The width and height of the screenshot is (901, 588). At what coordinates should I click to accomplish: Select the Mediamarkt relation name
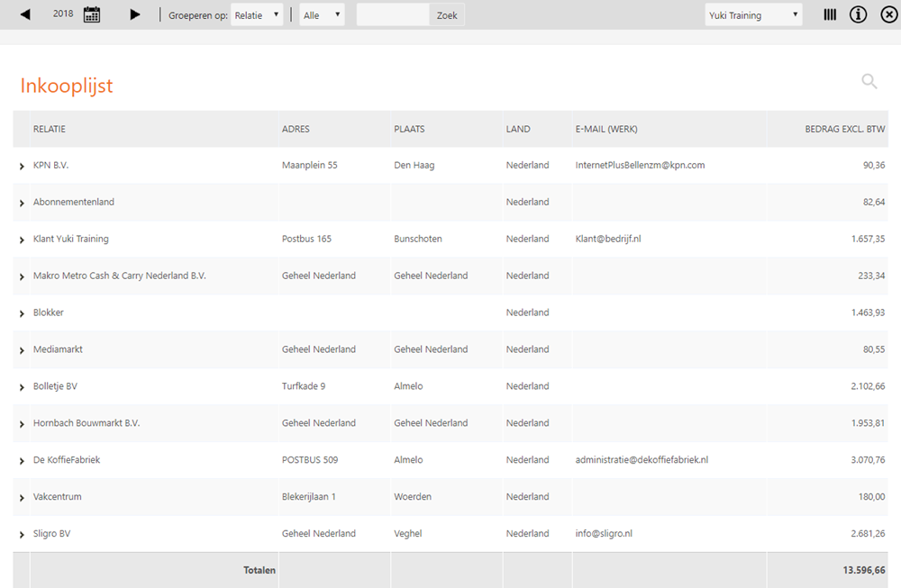[x=58, y=349]
